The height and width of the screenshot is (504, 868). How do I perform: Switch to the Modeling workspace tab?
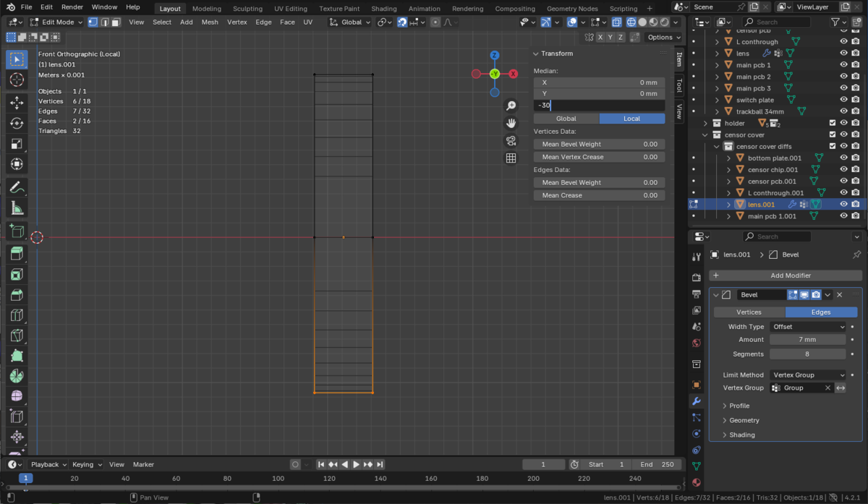coord(207,9)
